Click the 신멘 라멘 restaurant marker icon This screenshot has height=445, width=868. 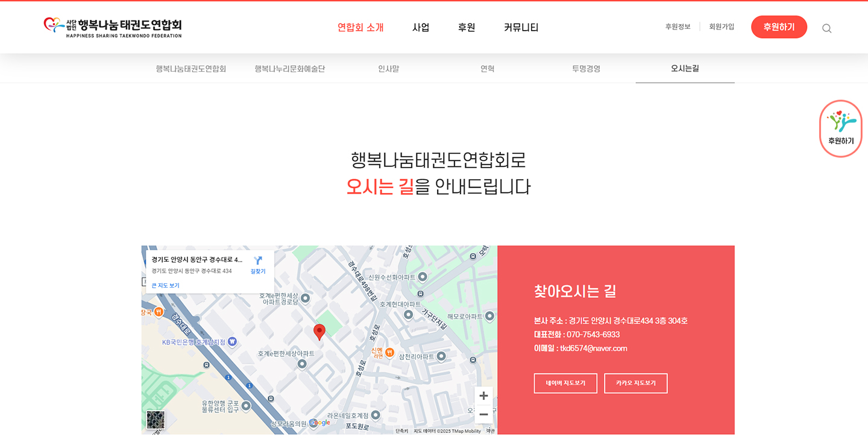pos(389,352)
